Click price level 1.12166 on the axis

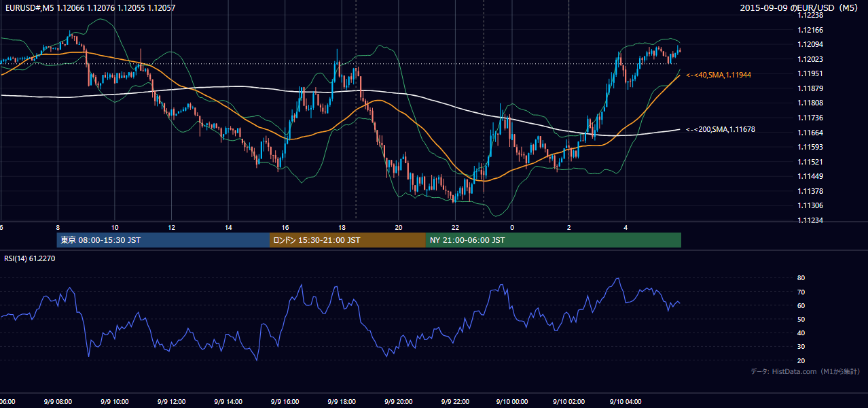point(810,30)
